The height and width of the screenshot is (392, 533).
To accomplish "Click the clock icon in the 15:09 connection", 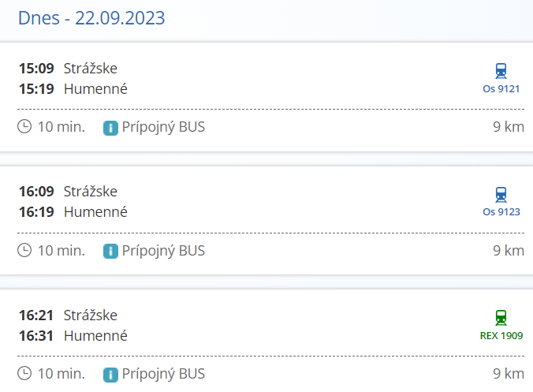I will point(24,127).
